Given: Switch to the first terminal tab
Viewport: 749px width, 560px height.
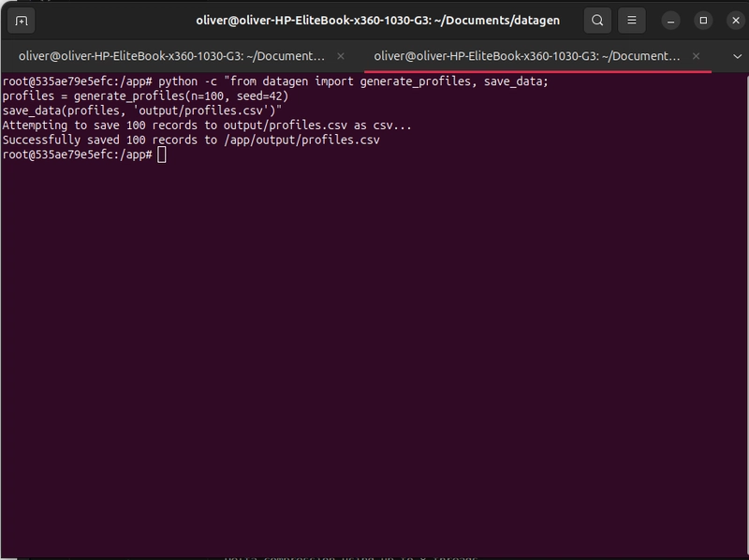Looking at the screenshot, I should [x=173, y=56].
